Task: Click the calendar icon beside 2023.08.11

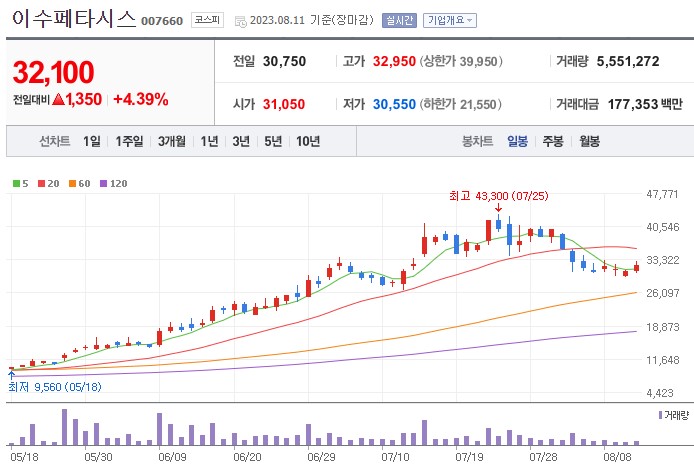Action: (240, 21)
